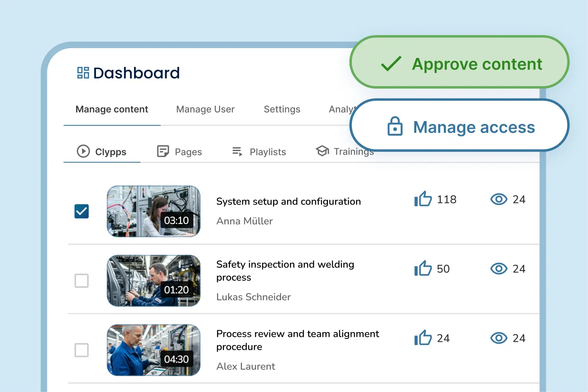
Task: Click views eye icon for Safety inspection clip
Action: (x=499, y=268)
